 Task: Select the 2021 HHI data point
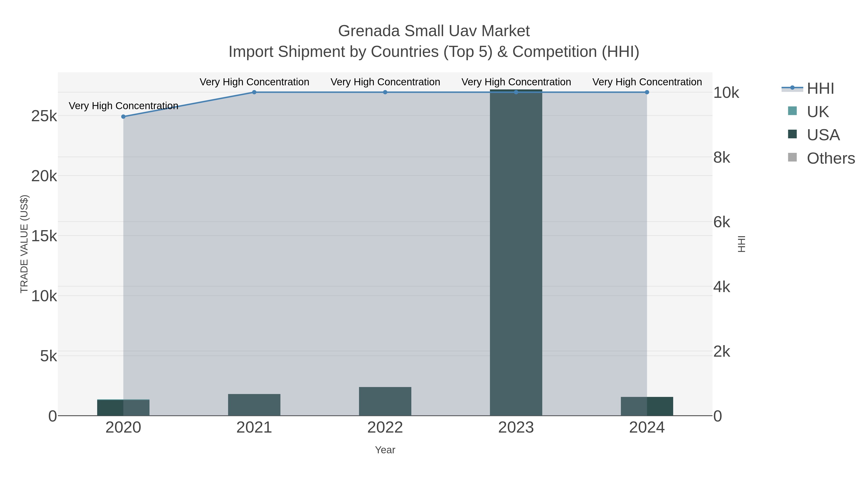254,92
